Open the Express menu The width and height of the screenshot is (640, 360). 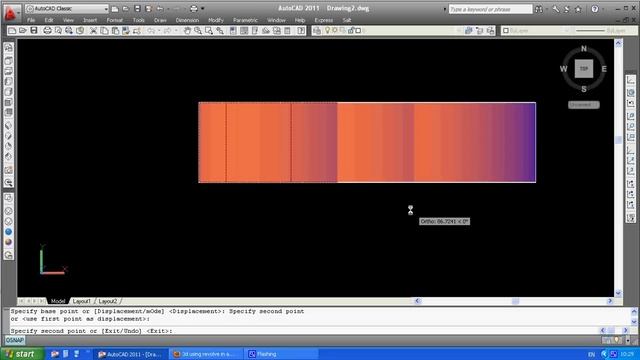tap(324, 20)
